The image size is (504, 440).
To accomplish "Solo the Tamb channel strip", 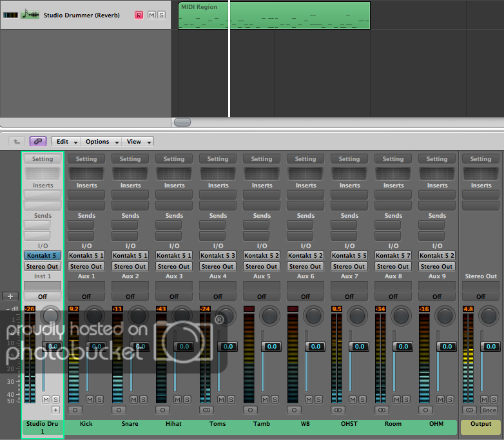I will [x=275, y=399].
